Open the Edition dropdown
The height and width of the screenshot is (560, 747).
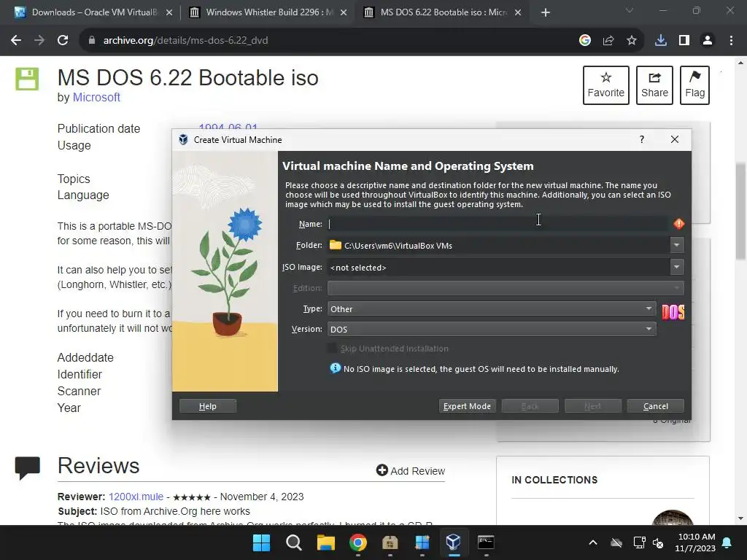[506, 288]
